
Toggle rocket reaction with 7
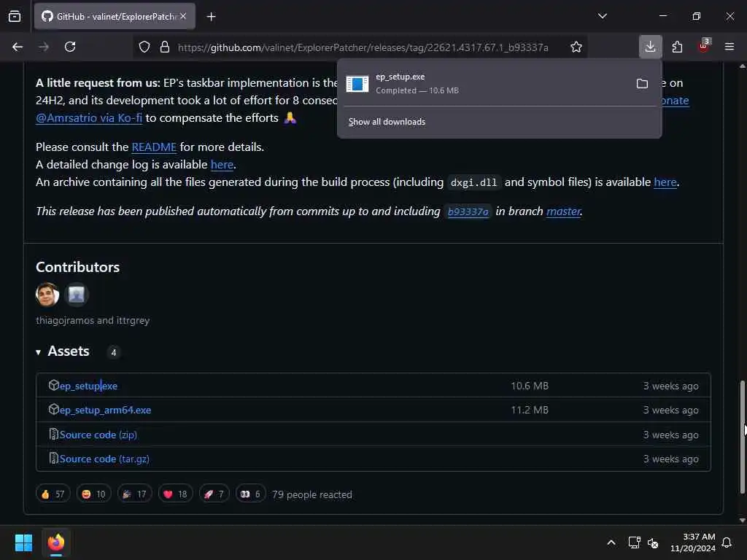[x=214, y=494]
